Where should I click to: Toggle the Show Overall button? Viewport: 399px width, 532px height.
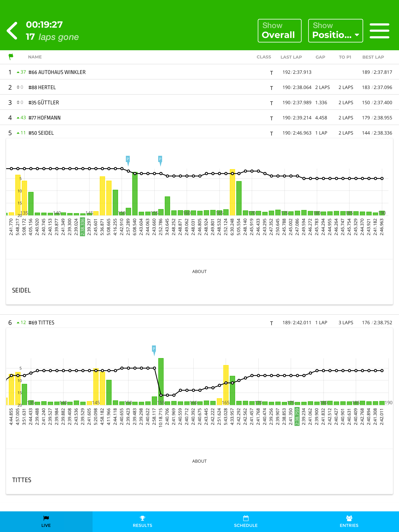[x=279, y=31]
